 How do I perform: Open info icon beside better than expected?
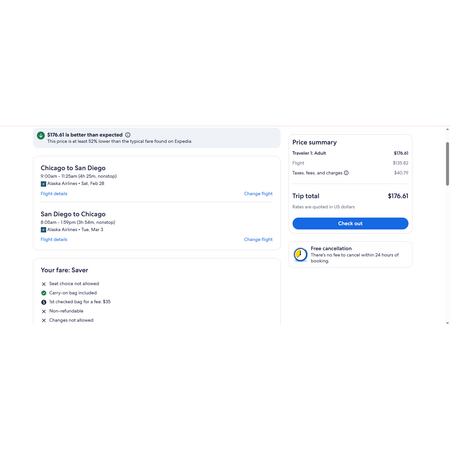tap(128, 135)
